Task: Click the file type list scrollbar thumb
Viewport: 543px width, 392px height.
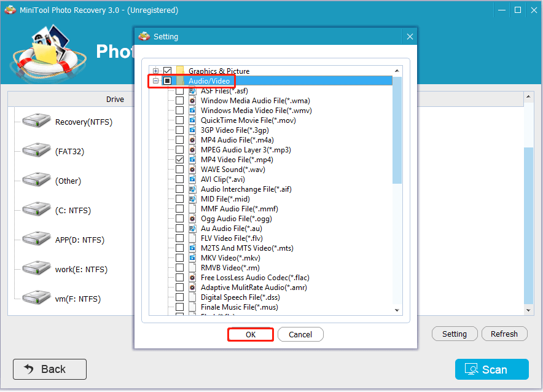Action: pyautogui.click(x=397, y=130)
